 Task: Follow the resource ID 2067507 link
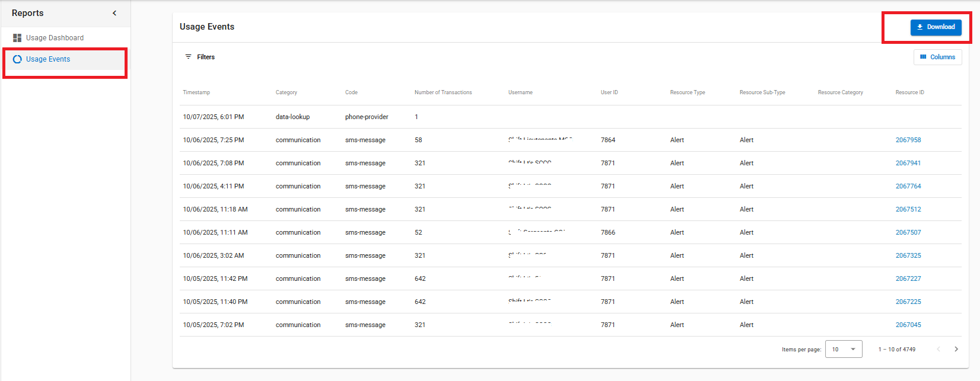[908, 232]
